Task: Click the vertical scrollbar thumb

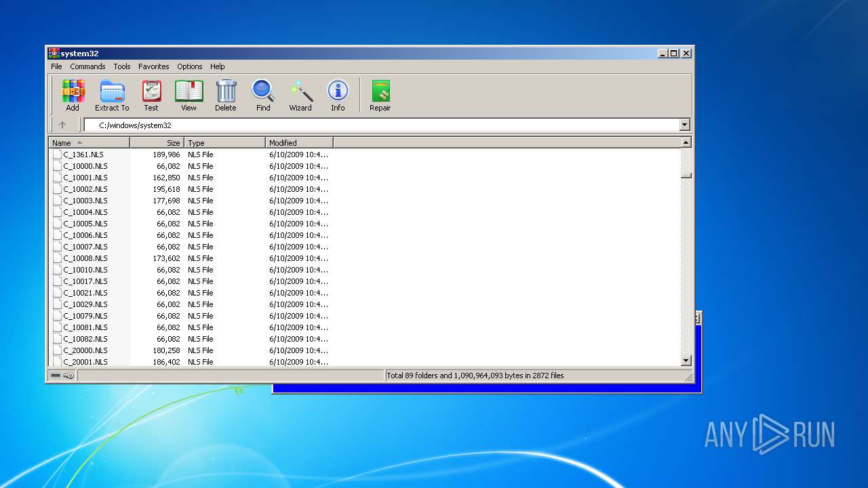Action: click(x=686, y=175)
